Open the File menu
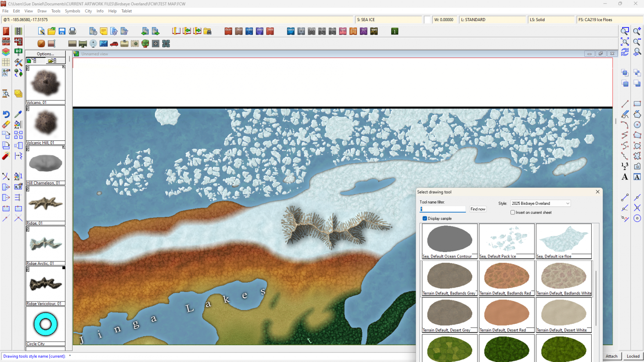 point(5,11)
